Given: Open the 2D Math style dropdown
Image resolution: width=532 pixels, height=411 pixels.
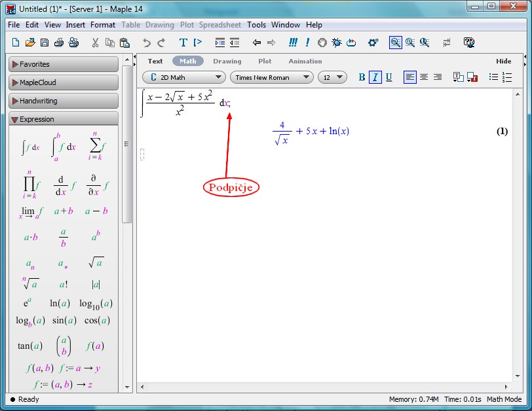Looking at the screenshot, I should 184,77.
